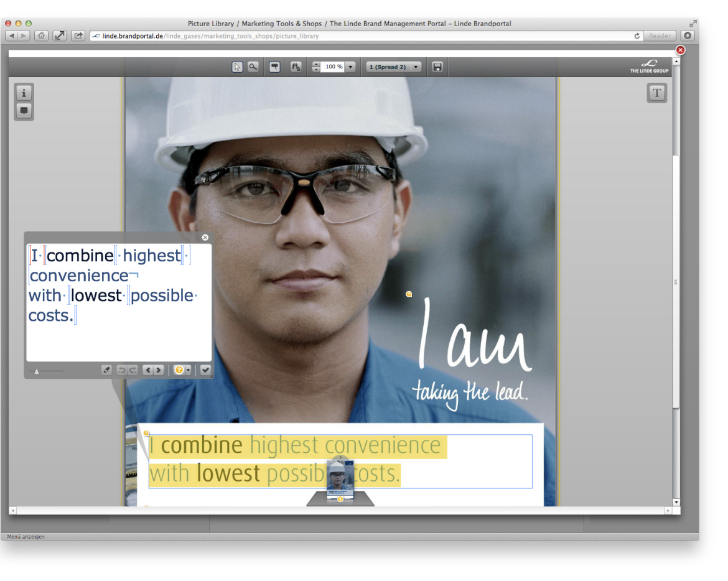Reload the page
The image size is (728, 581).
pyautogui.click(x=637, y=35)
